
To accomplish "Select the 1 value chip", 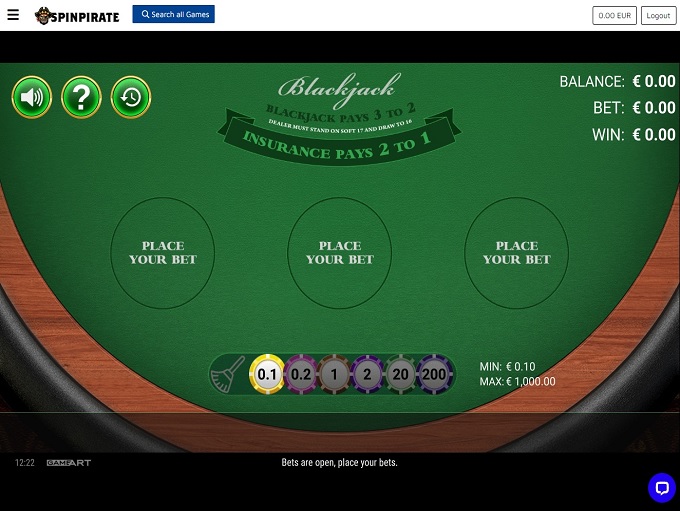I will click(x=334, y=374).
